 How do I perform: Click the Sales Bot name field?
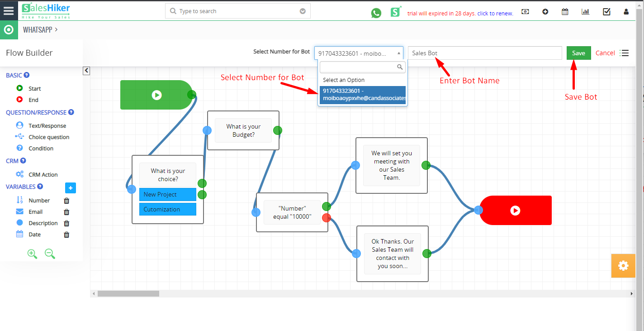485,53
